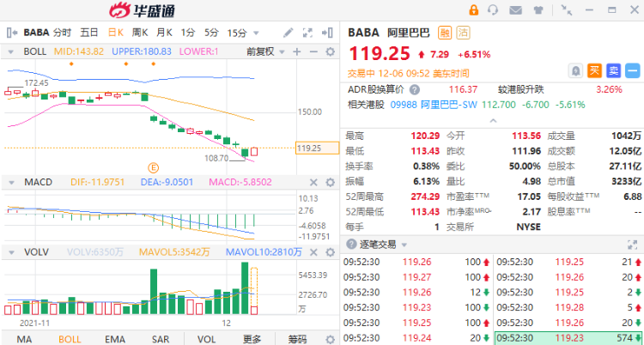Expand chart to fullscreen
This screenshot has height=345, width=644.
pos(307,33)
